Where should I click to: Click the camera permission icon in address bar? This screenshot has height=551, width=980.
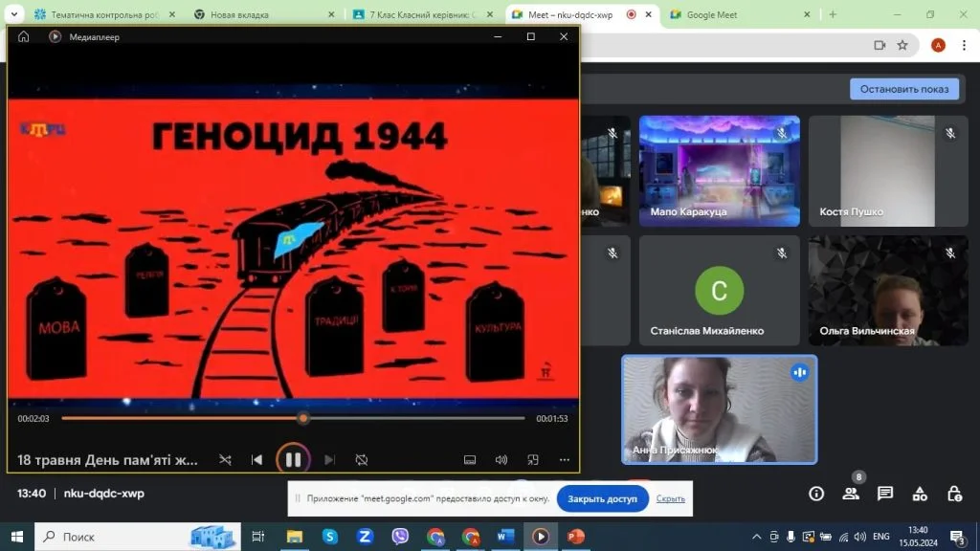[880, 45]
